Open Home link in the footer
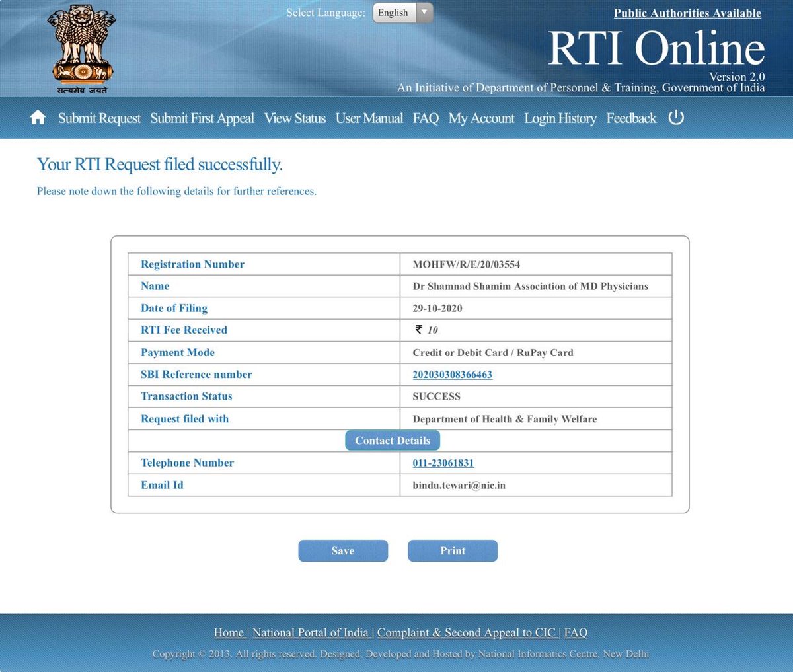This screenshot has width=793, height=672. (229, 632)
